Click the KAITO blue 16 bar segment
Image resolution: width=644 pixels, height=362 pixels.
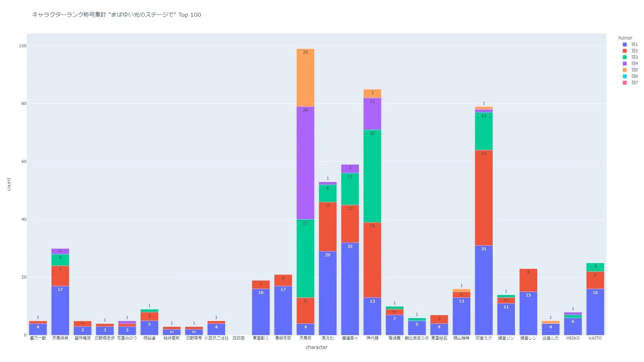point(595,312)
